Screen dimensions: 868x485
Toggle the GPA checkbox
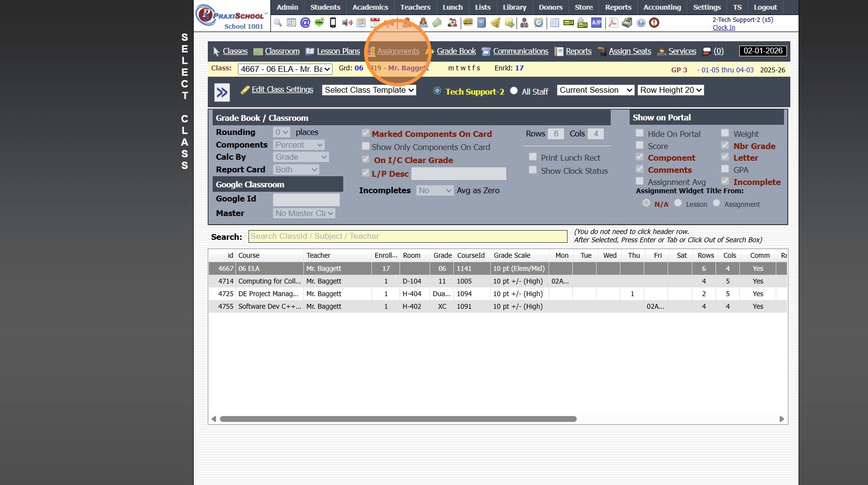725,169
